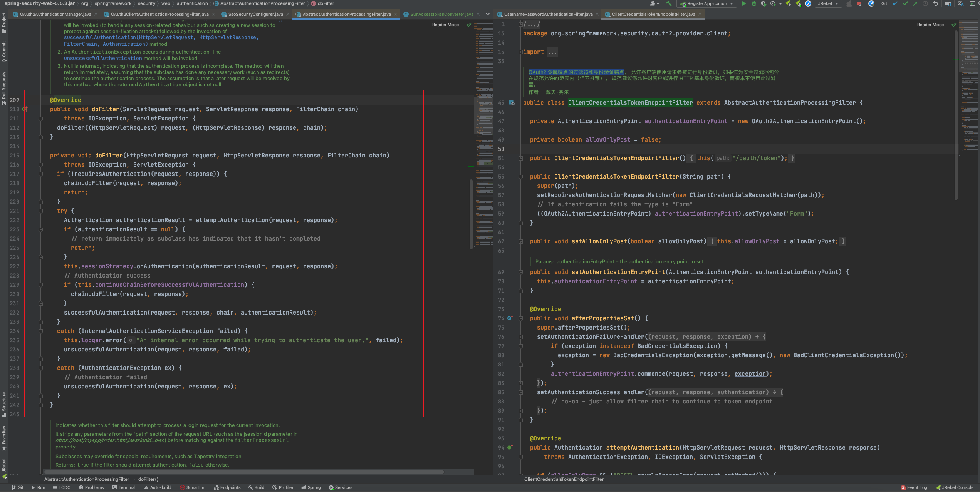Click doFilter() in bottom editor breadcrumb
This screenshot has height=492, width=980.
click(x=148, y=479)
